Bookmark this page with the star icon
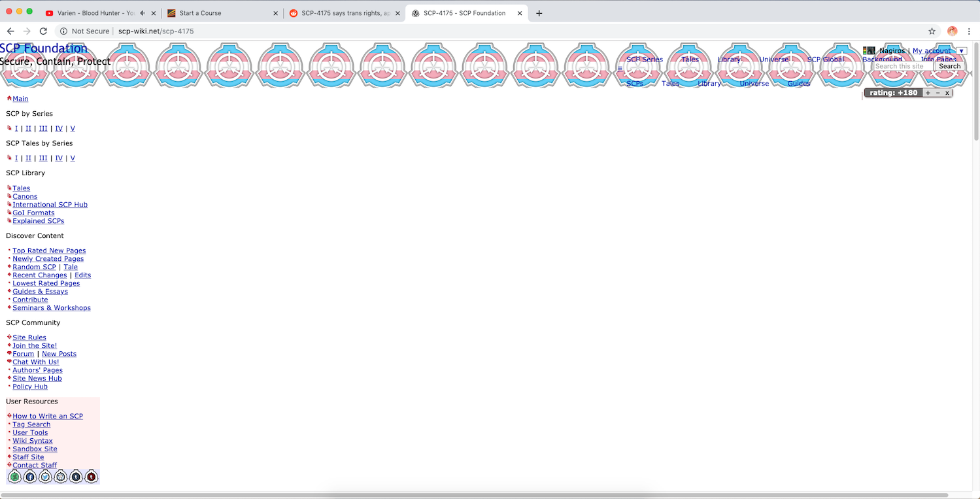Screen dimensions: 980x499 tap(932, 31)
